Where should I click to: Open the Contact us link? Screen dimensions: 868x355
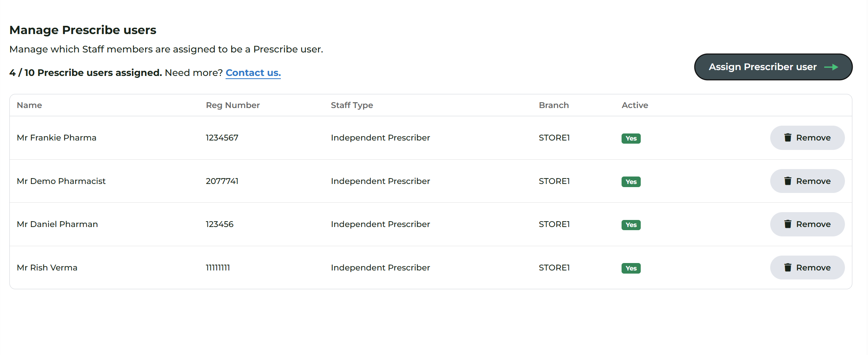253,73
